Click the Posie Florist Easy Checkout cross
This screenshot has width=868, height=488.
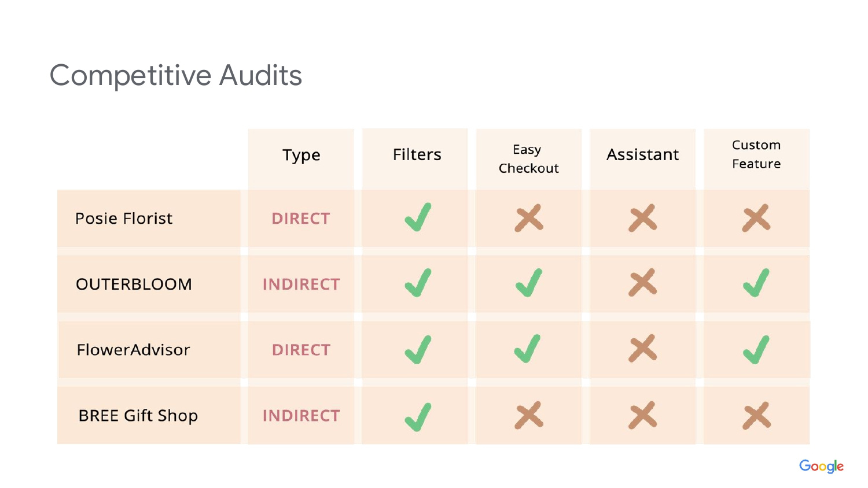click(529, 218)
